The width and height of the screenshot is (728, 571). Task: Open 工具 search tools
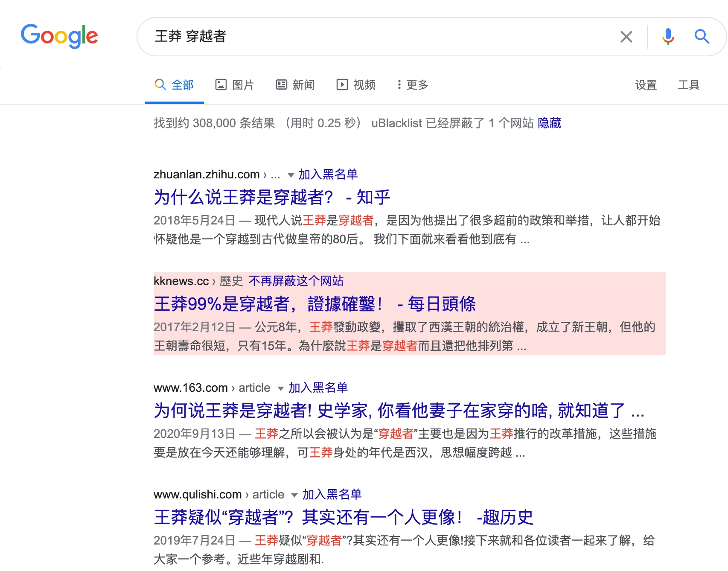[688, 85]
